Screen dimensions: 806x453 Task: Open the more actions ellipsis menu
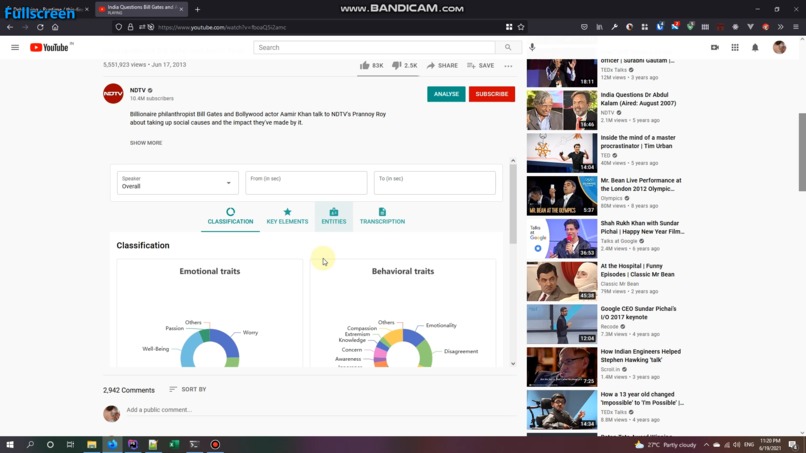point(508,66)
